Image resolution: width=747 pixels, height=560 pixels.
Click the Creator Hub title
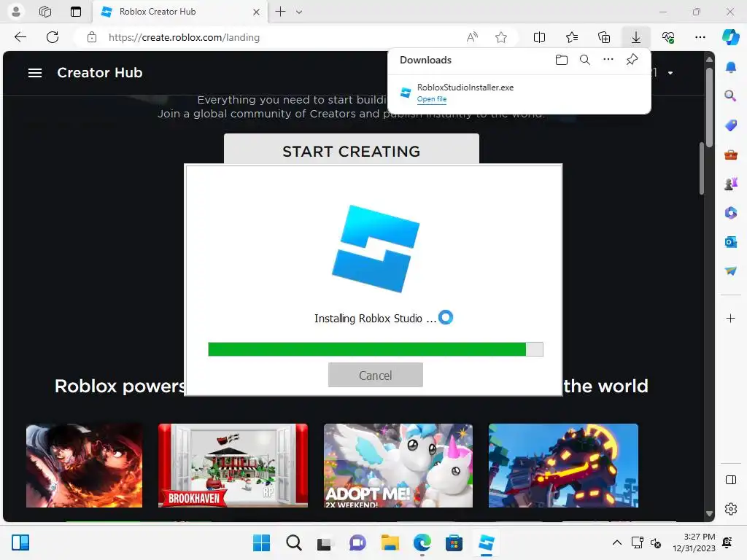point(99,72)
